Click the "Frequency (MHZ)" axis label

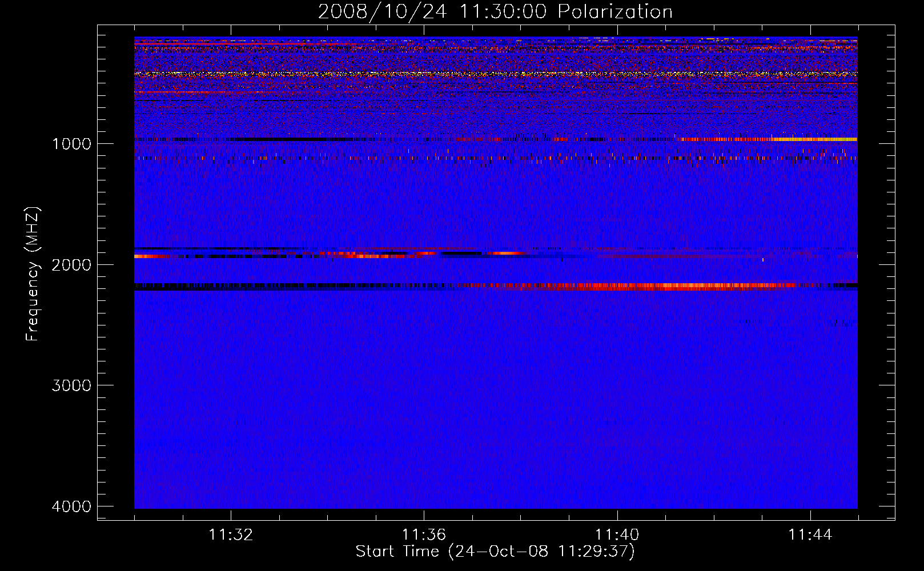(x=33, y=274)
